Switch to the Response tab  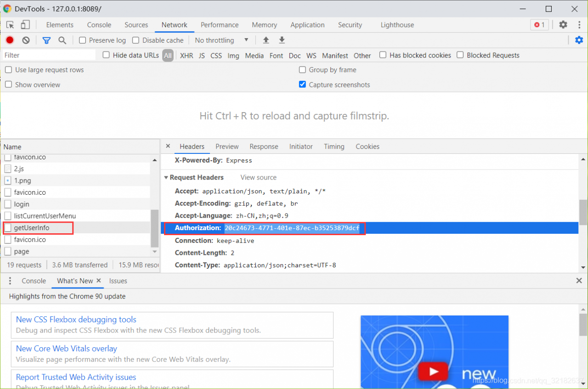[x=264, y=147]
